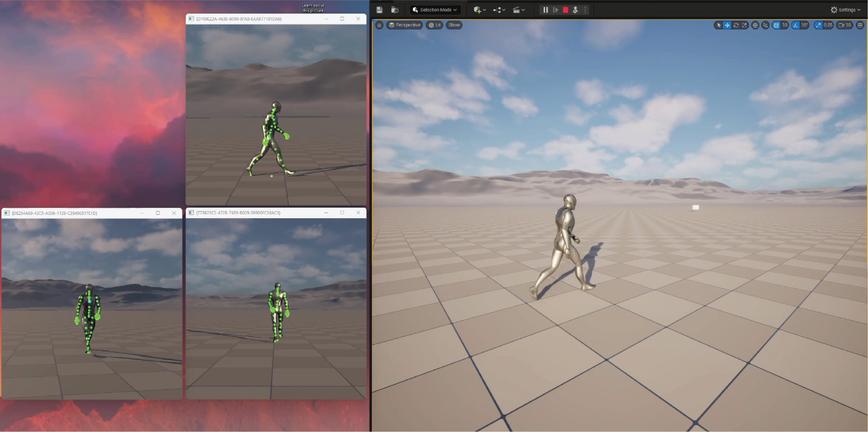This screenshot has height=432, width=868.
Task: Toggle surface snapping icon in the viewport toolbar
Action: coord(765,25)
